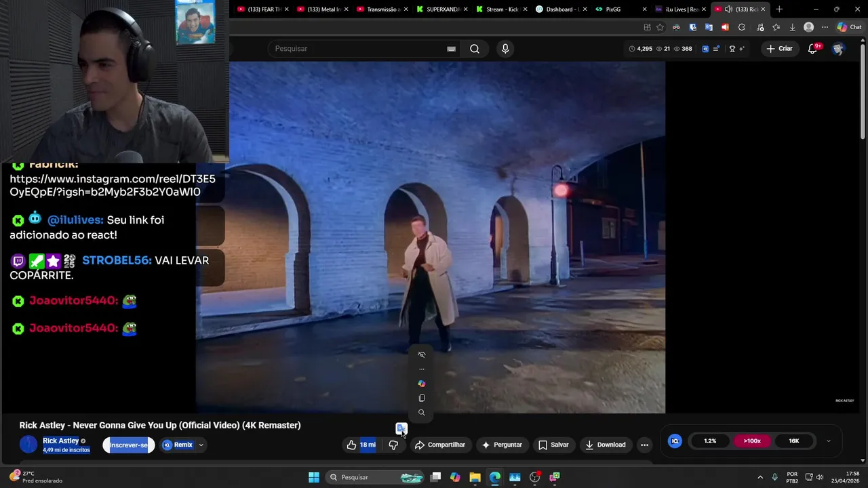The height and width of the screenshot is (488, 868).
Task: Click the Compartilhar share button
Action: (x=440, y=445)
